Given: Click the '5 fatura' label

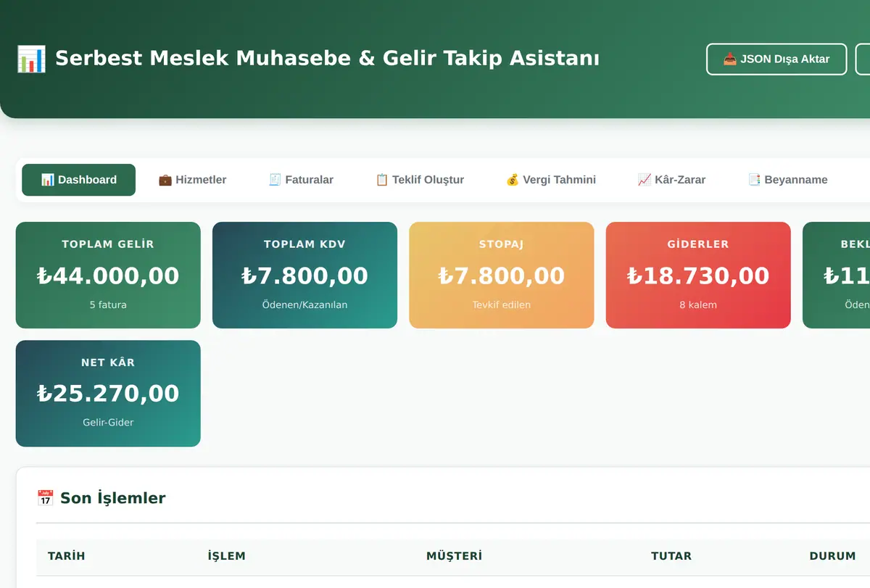Looking at the screenshot, I should point(108,305).
